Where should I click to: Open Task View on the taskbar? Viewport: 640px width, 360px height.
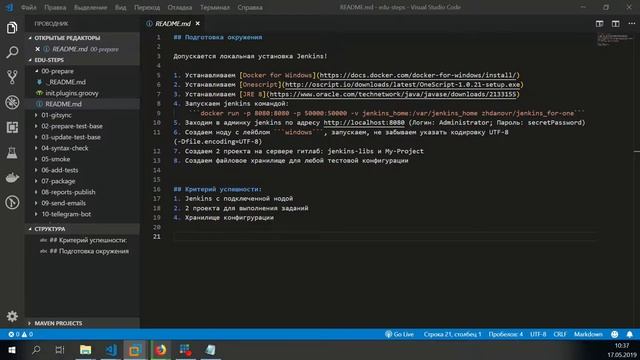pos(60,350)
